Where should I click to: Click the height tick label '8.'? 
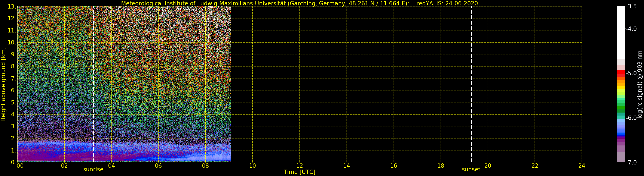tap(13, 66)
